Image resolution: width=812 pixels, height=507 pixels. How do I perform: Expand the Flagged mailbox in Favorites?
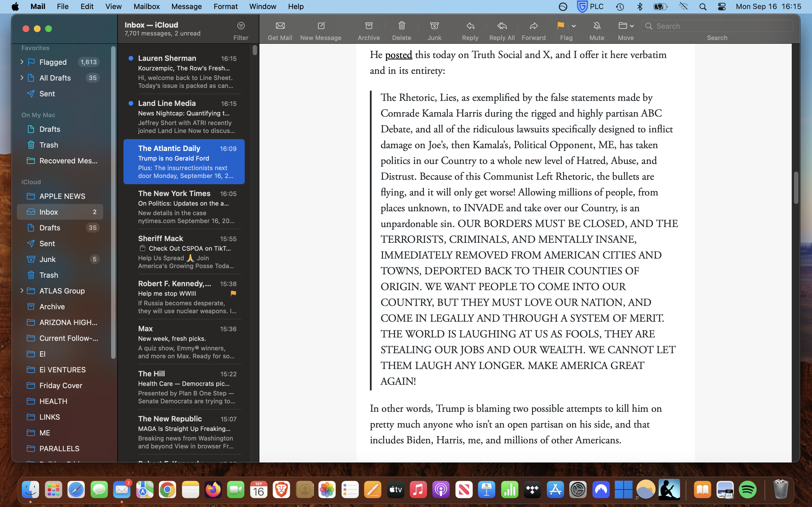(x=22, y=62)
